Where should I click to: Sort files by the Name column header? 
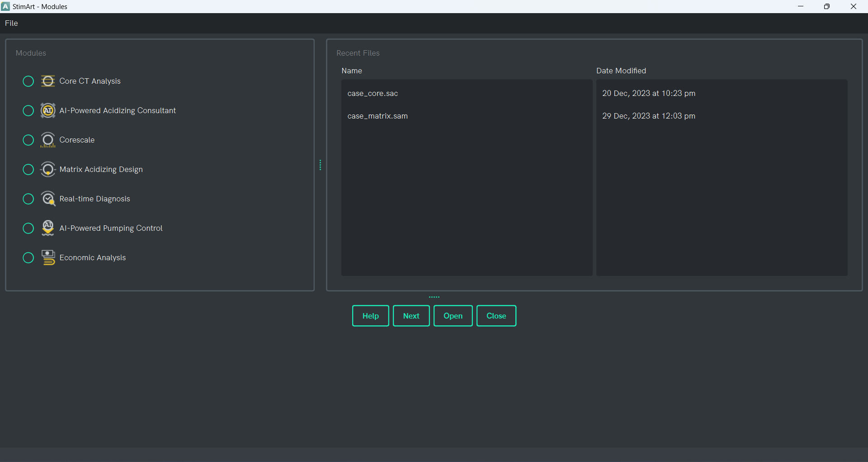point(352,71)
